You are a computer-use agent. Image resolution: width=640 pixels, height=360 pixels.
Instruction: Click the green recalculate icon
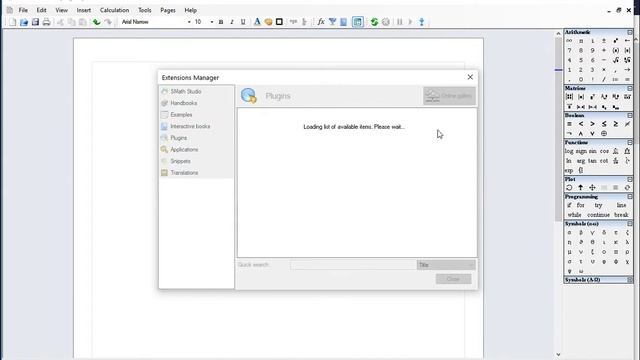click(374, 22)
